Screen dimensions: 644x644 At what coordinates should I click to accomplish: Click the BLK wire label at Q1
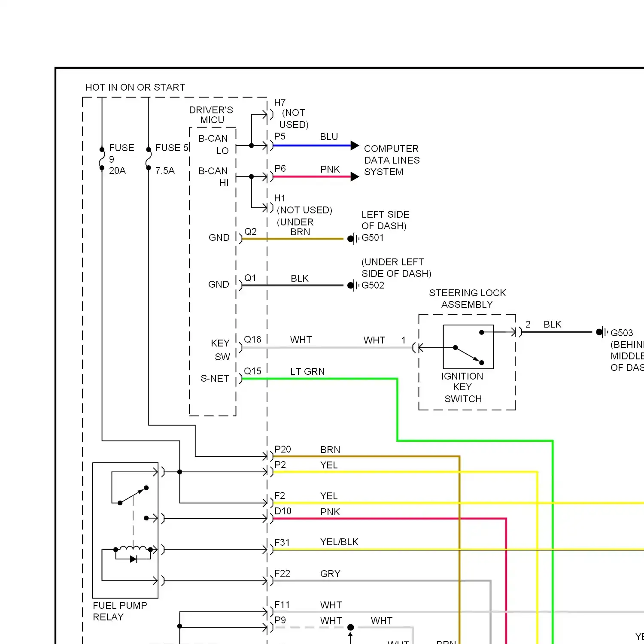coord(300,278)
